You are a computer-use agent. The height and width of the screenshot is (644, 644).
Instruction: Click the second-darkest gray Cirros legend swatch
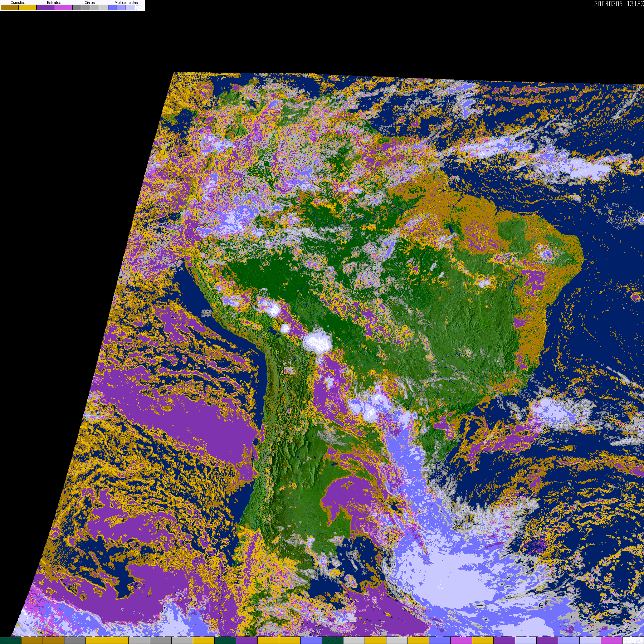point(86,8)
